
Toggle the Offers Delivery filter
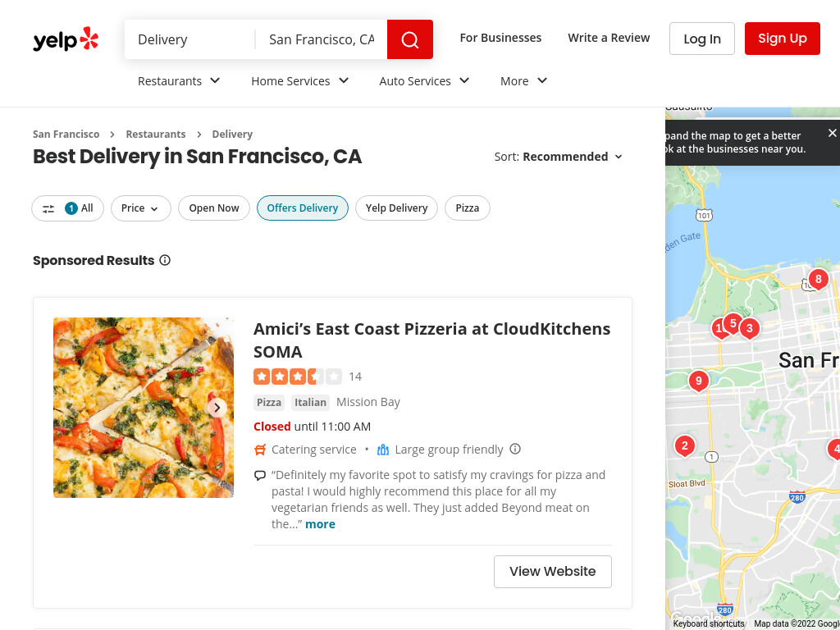click(x=302, y=208)
